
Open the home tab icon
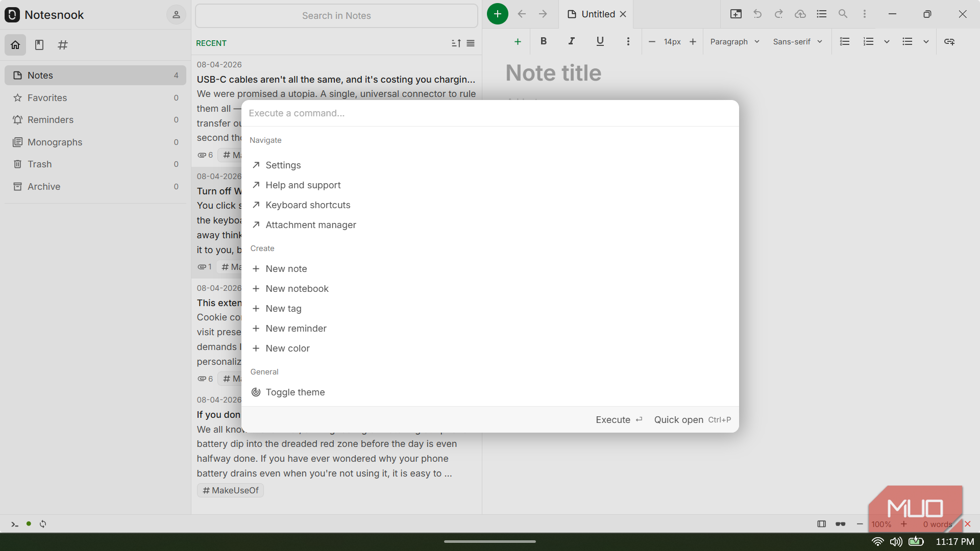pyautogui.click(x=15, y=45)
